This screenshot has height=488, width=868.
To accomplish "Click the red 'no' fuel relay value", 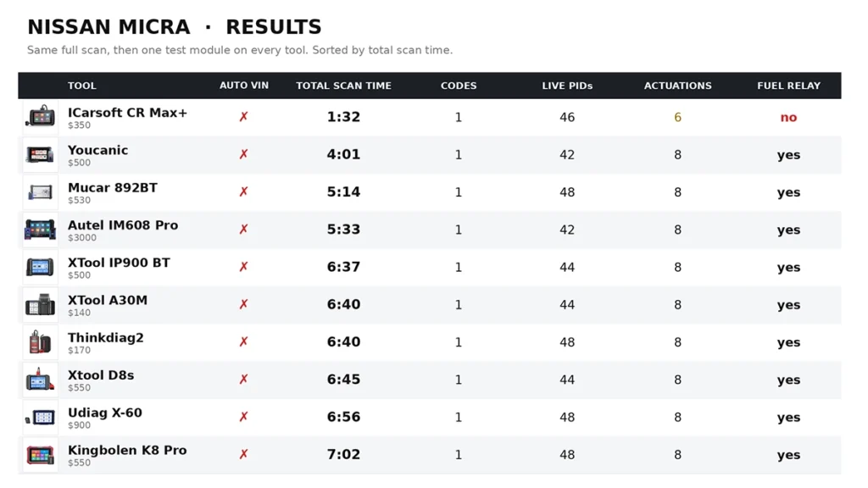I will click(788, 117).
